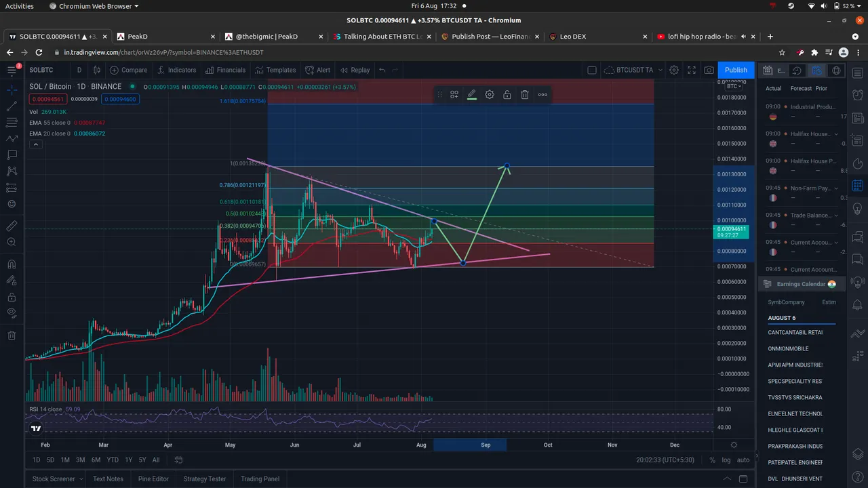The height and width of the screenshot is (488, 868).
Task: Click the Compare symbol button
Action: [x=128, y=70]
